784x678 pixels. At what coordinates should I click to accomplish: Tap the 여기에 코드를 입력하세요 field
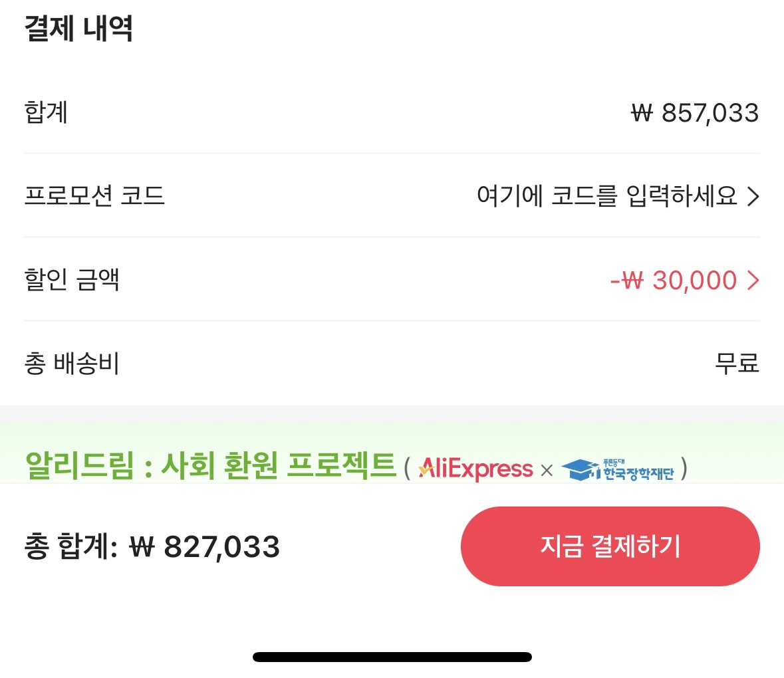[x=606, y=196]
